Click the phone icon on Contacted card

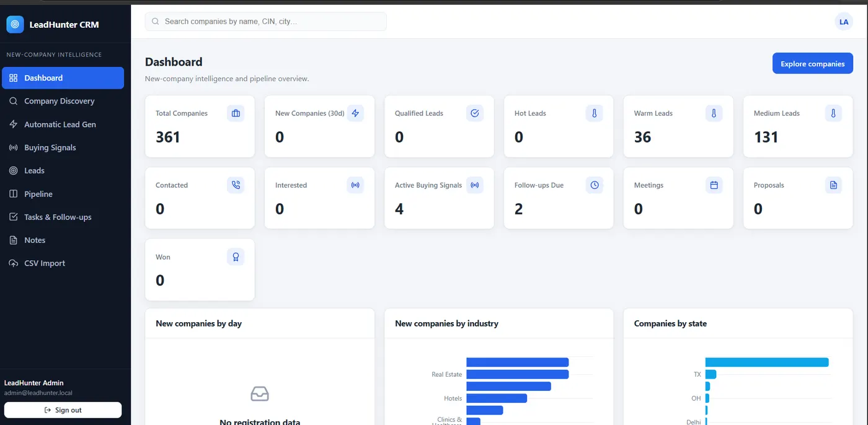[236, 185]
